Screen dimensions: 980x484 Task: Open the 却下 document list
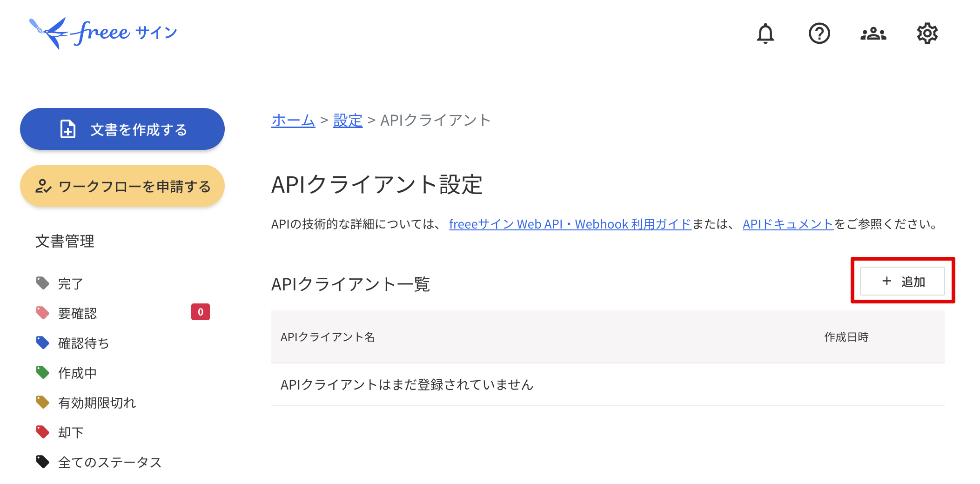pos(71,432)
